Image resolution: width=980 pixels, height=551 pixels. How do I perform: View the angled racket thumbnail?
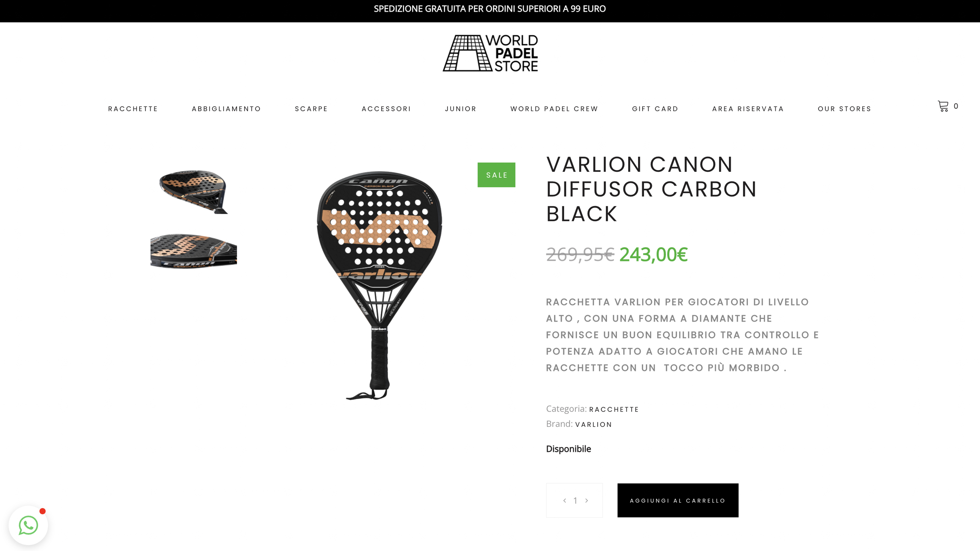193,191
